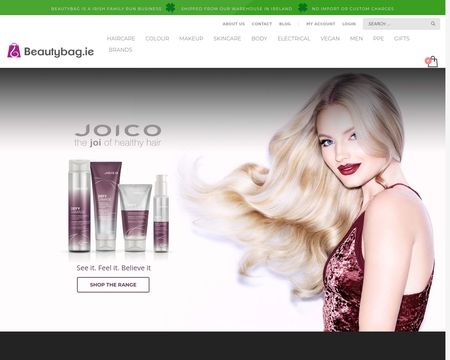This screenshot has width=450, height=360.
Task: Go to the About Us page
Action: click(x=234, y=24)
